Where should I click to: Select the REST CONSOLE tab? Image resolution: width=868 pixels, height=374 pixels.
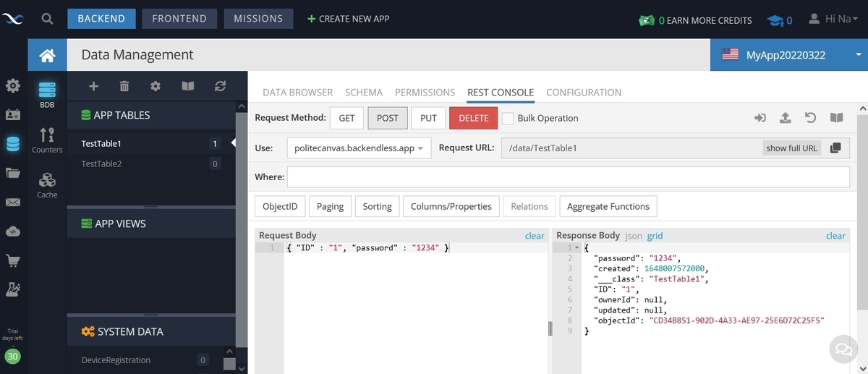(x=501, y=93)
